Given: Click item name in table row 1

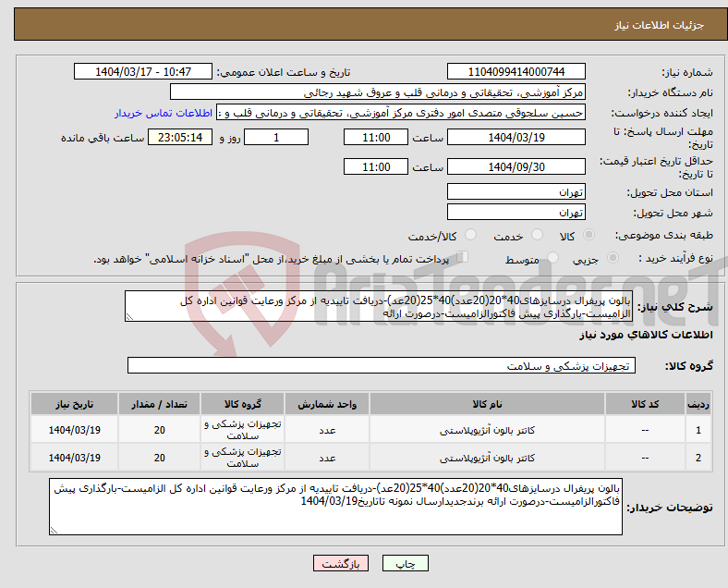Looking at the screenshot, I should click(x=487, y=430).
